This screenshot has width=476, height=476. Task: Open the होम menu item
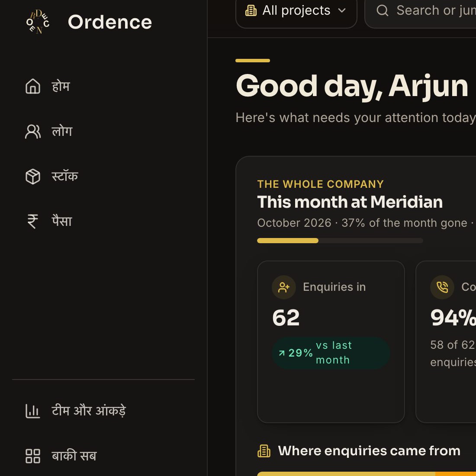coord(103,86)
